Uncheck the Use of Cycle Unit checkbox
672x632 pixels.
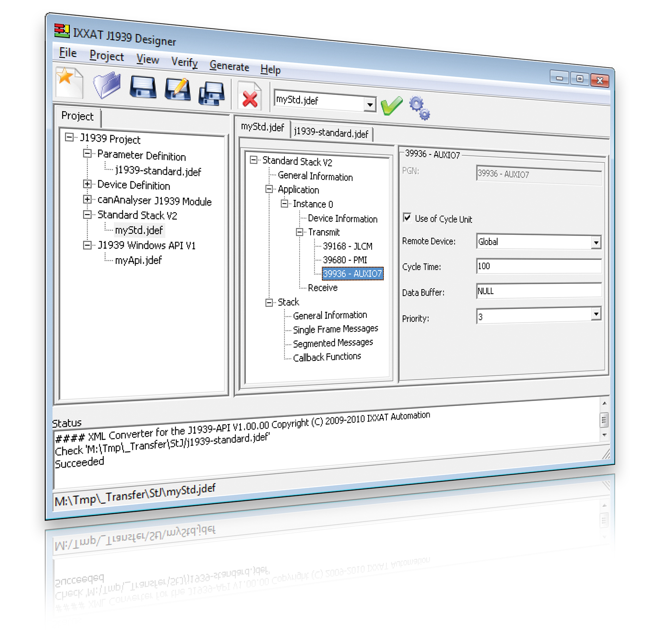(x=407, y=218)
